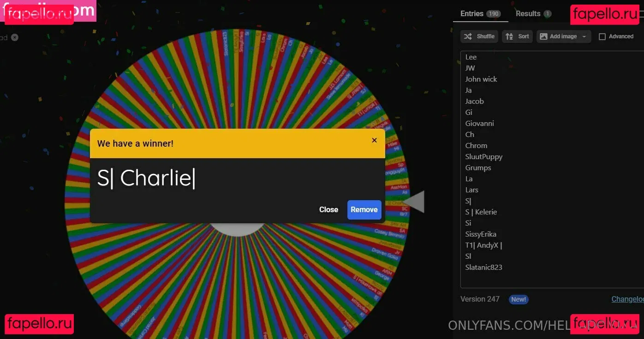Click the 190 entries count badge
Screen dimensions: 644x339
pyautogui.click(x=493, y=14)
